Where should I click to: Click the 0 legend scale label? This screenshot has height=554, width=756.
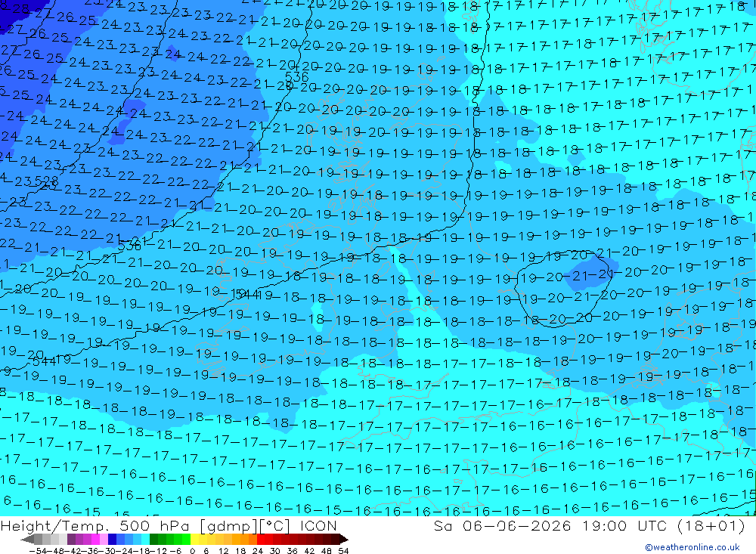click(x=192, y=551)
